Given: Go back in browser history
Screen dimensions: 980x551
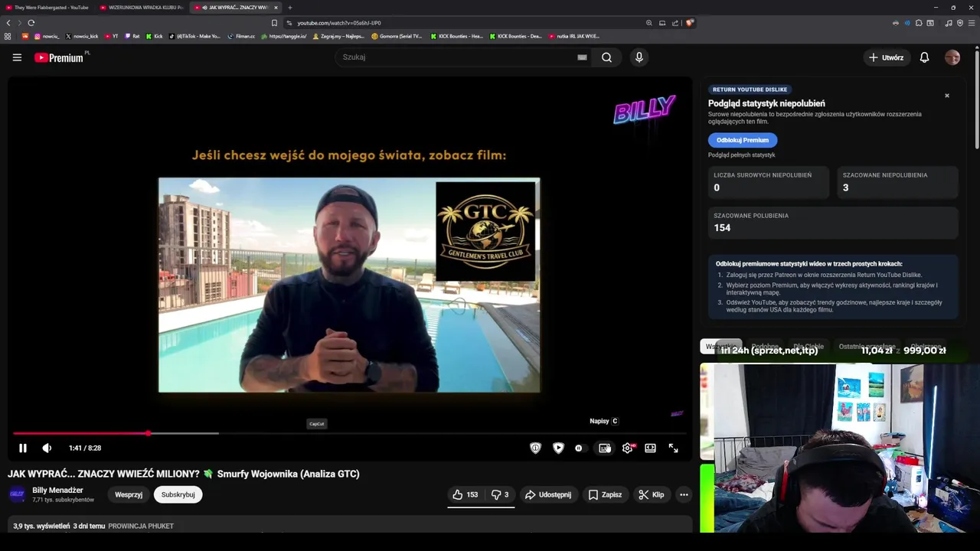Looking at the screenshot, I should pyautogui.click(x=8, y=23).
